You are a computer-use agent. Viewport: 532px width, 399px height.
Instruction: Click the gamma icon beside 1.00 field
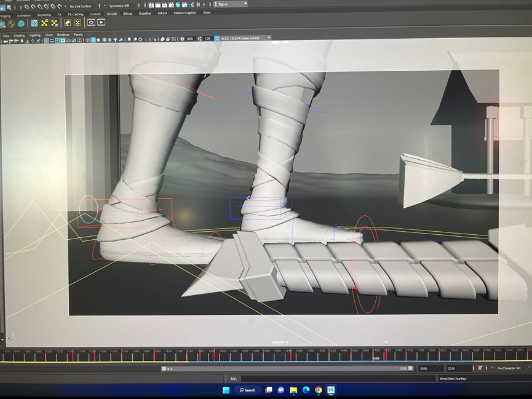(200, 38)
